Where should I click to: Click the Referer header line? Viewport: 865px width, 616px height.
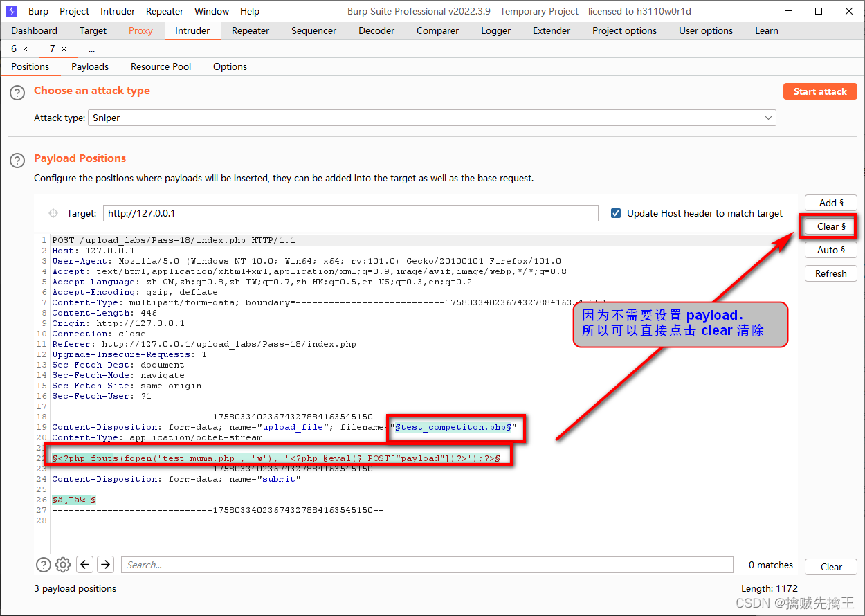(204, 344)
